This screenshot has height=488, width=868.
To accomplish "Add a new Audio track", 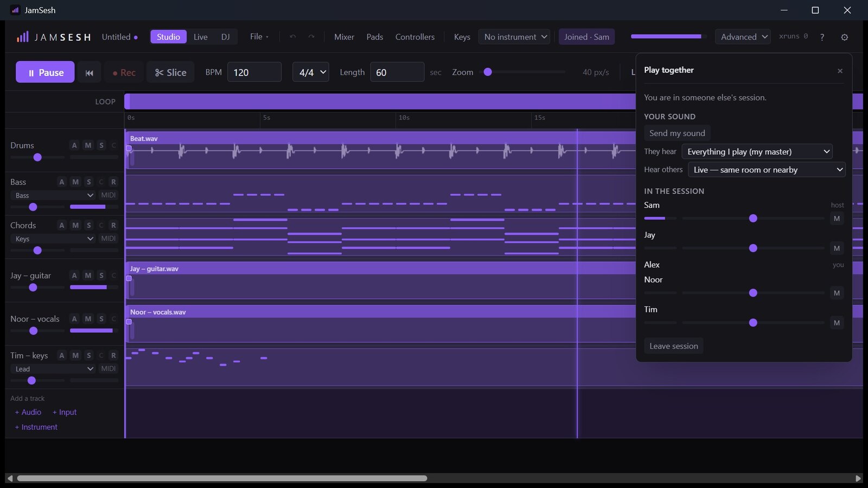I will pos(28,412).
